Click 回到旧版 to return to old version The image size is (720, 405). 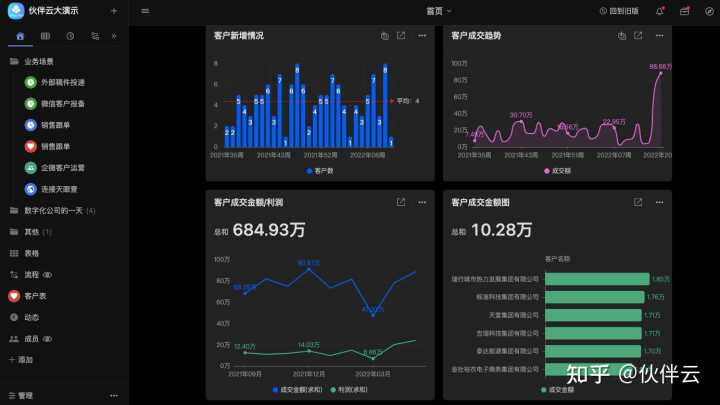click(619, 11)
